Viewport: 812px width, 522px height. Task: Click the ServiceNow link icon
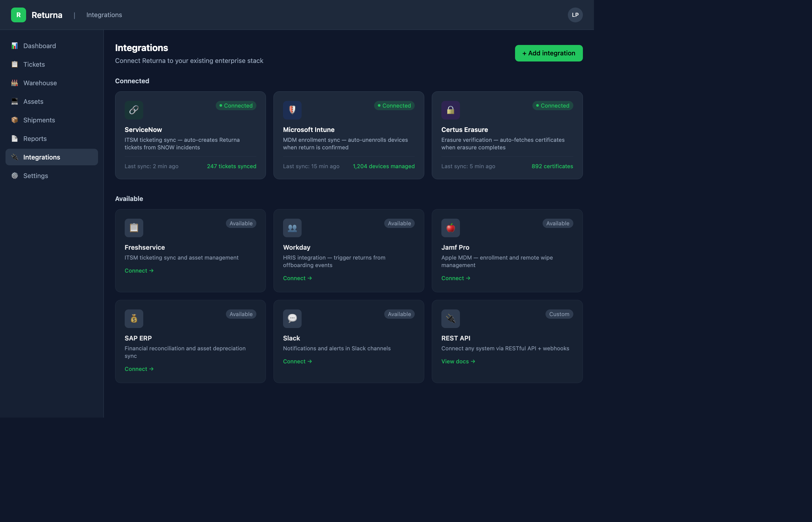(134, 110)
